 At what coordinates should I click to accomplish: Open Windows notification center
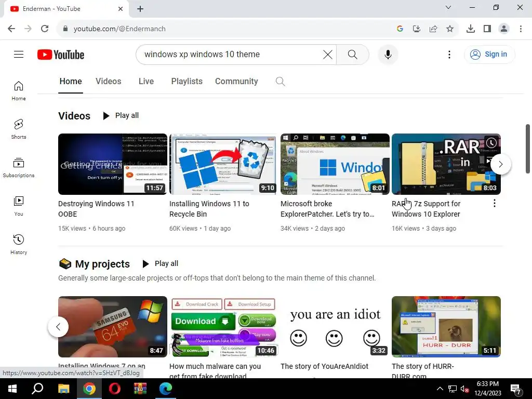pos(516,389)
